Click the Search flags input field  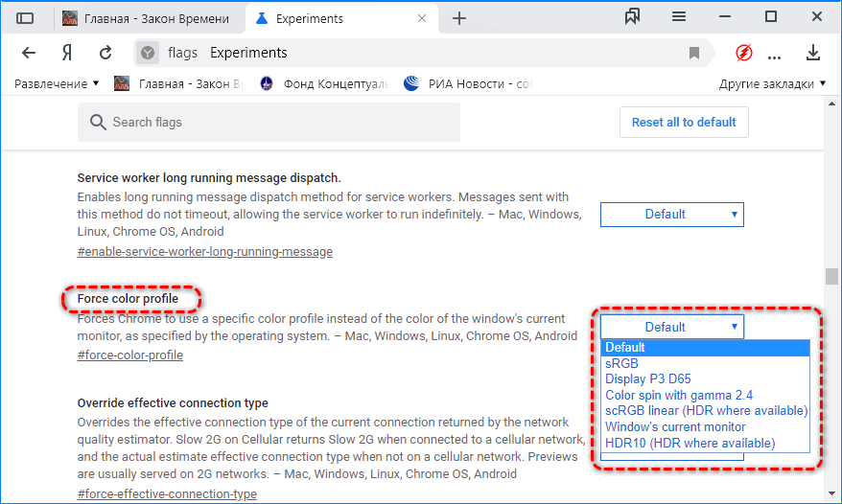click(x=269, y=122)
